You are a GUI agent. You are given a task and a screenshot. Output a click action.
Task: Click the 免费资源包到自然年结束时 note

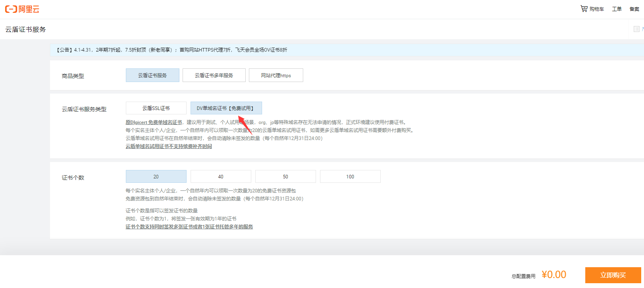coord(215,199)
